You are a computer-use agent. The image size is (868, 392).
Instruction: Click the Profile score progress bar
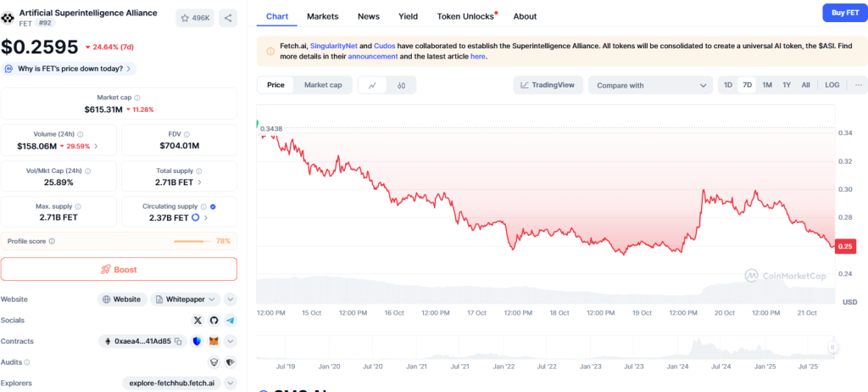[x=192, y=241]
